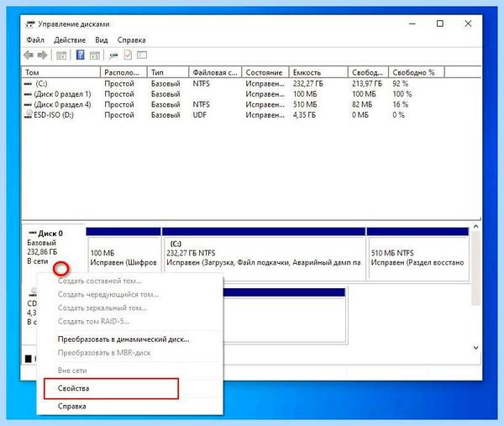Click the UDF file system cell
The height and width of the screenshot is (426, 504).
200,115
